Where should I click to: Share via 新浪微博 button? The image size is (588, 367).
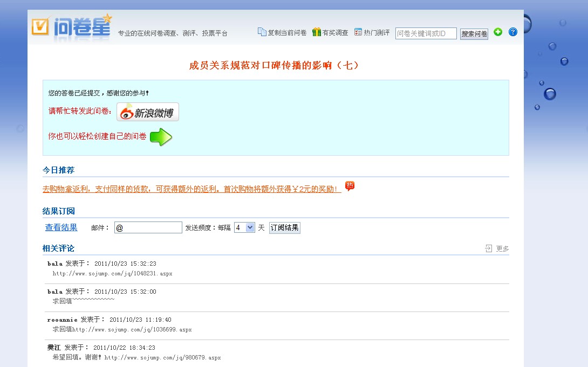pos(148,112)
